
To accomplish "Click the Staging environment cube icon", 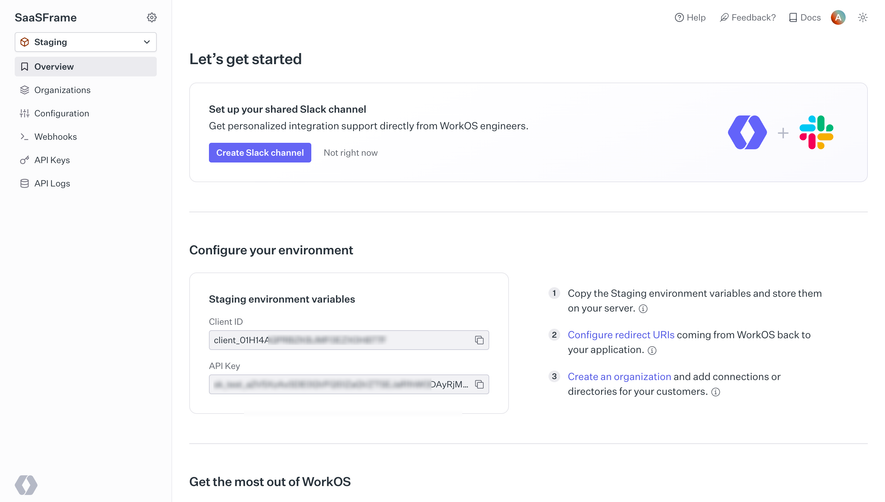I will 24,42.
